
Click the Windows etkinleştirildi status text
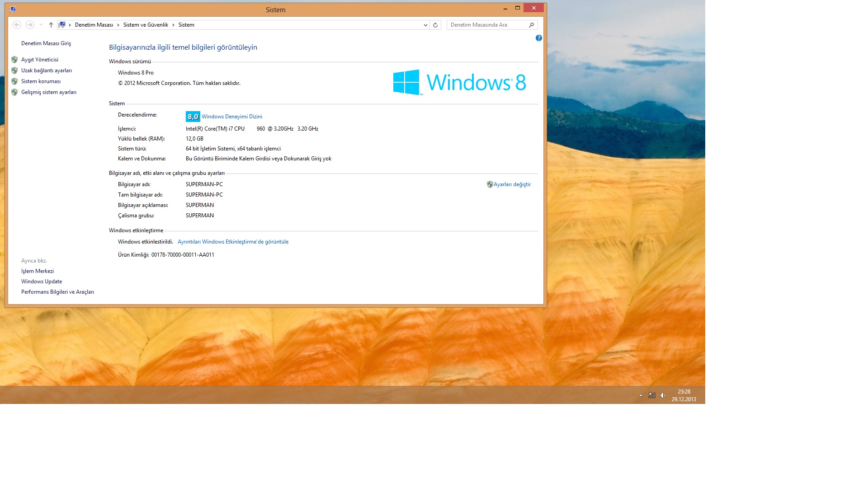pos(146,242)
